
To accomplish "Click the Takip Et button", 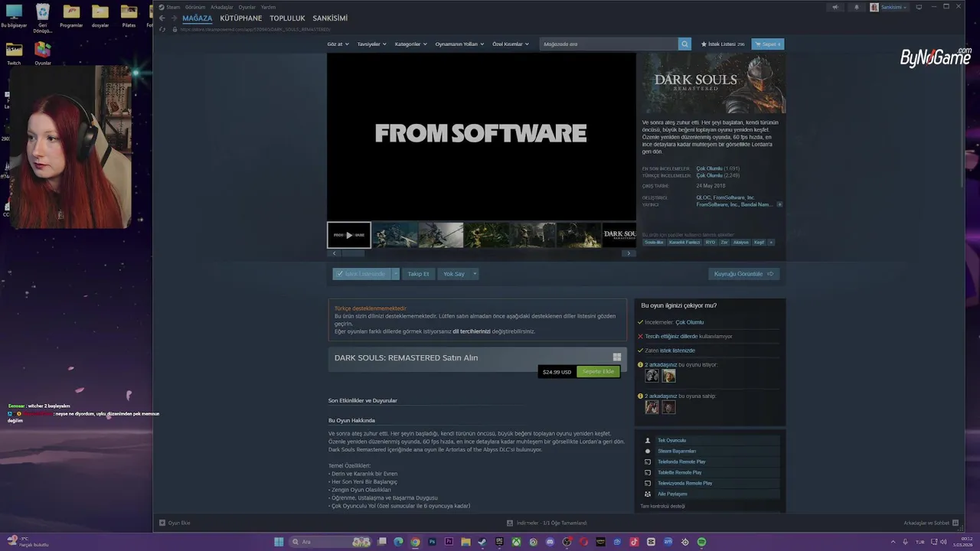I will (418, 273).
